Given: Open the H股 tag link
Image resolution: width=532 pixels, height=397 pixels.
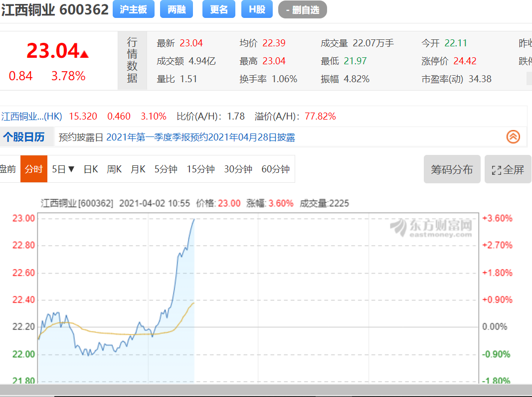Looking at the screenshot, I should pyautogui.click(x=257, y=9).
